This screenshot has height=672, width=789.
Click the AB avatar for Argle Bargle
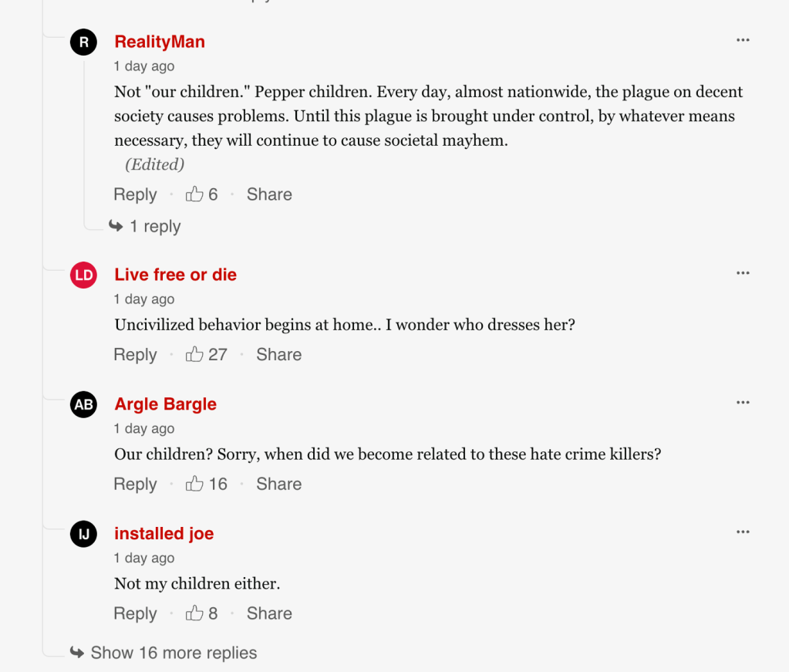[83, 404]
